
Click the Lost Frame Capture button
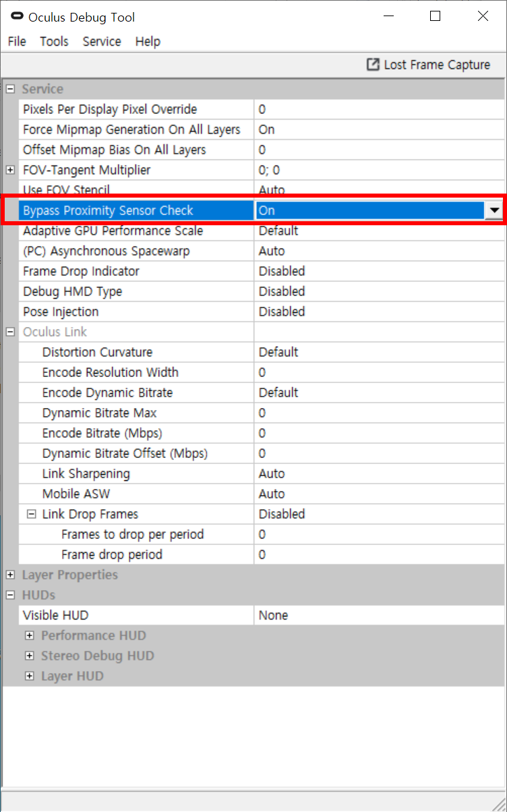(x=428, y=65)
